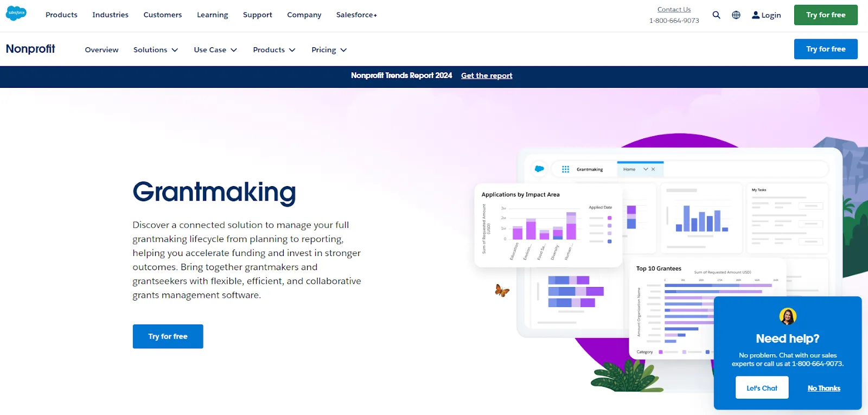This screenshot has height=415, width=868.
Task: Click the butterfly illustration
Action: pos(502,291)
